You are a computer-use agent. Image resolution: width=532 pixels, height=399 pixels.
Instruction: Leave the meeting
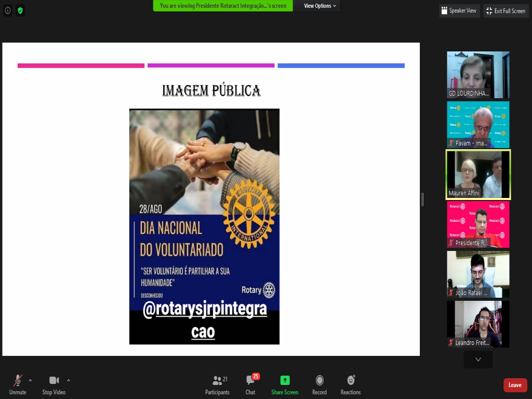pos(515,385)
